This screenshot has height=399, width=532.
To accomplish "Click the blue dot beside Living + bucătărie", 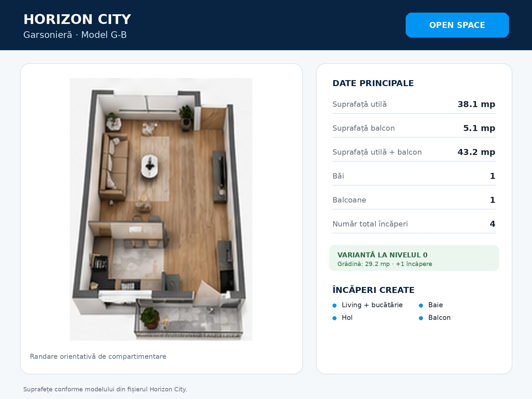I will point(334,306).
